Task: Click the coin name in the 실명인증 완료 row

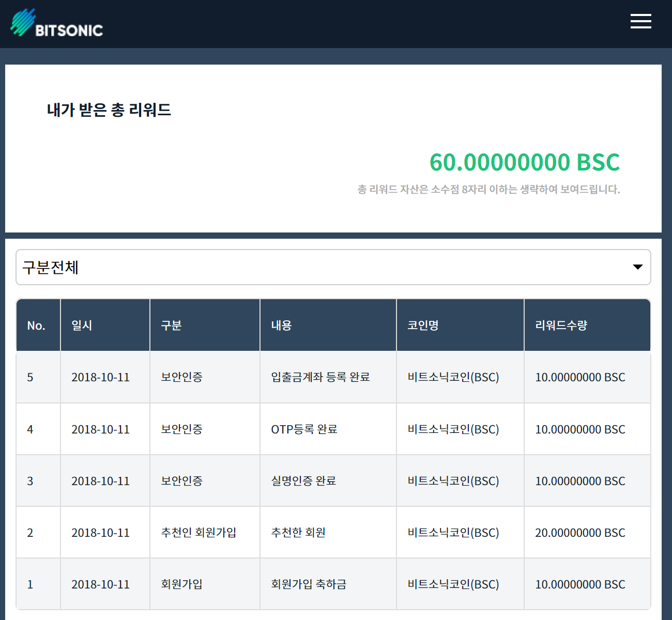Action: point(453,481)
